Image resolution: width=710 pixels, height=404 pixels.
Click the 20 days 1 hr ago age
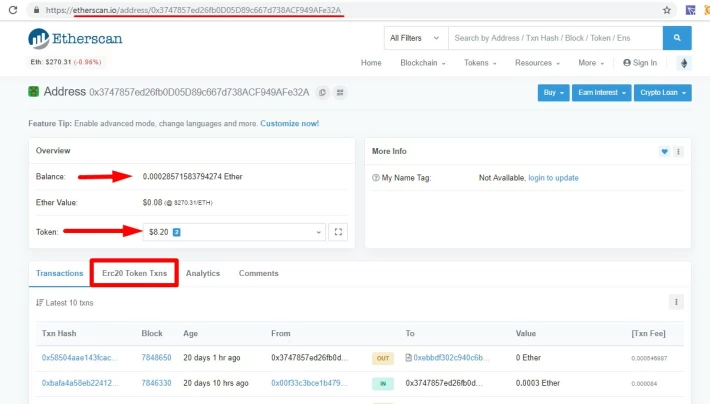[211, 357]
